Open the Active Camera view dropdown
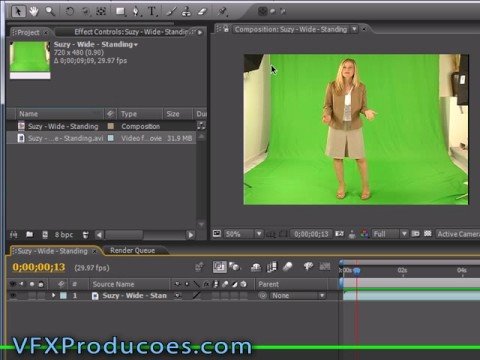The width and height of the screenshot is (480, 360). 458,234
